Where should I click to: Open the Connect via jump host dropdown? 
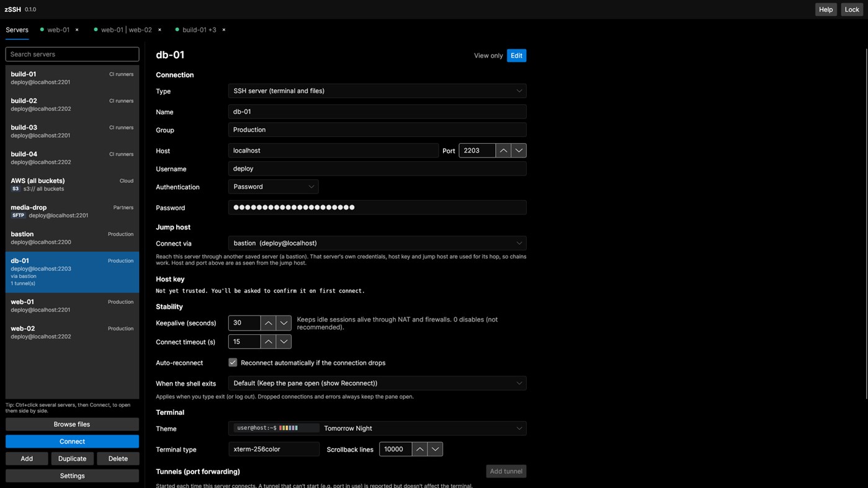(377, 243)
